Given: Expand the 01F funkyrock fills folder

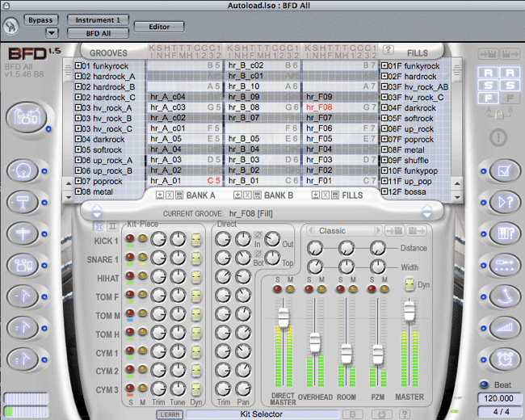Looking at the screenshot, I should (384, 65).
